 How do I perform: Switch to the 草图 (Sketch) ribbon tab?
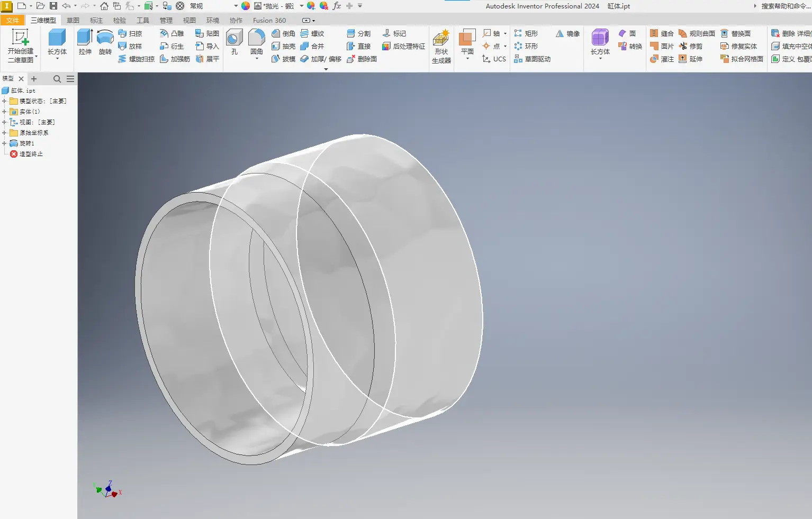pos(73,20)
